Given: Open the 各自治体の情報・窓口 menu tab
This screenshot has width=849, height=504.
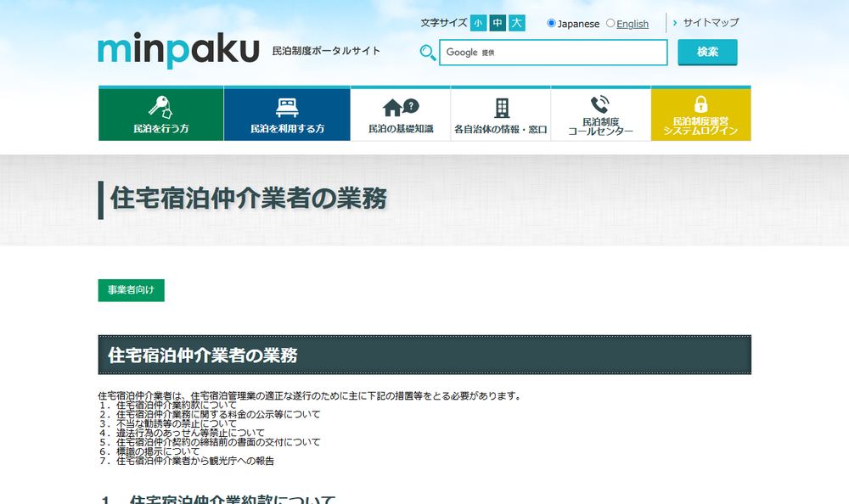Looking at the screenshot, I should point(501,115).
